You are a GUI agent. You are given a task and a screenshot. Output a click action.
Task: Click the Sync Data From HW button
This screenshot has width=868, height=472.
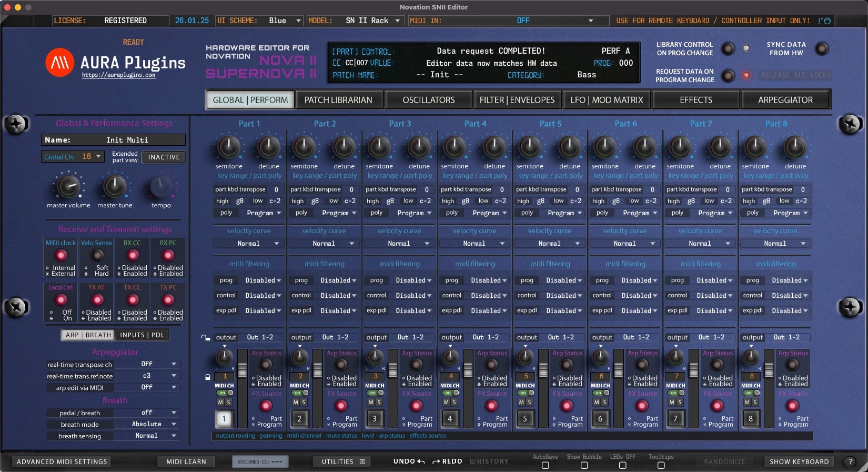coord(822,49)
